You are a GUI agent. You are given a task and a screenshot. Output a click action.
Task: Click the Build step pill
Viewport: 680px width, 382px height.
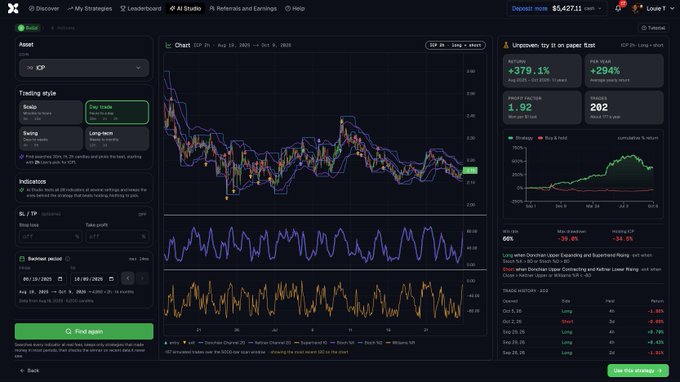click(x=28, y=28)
